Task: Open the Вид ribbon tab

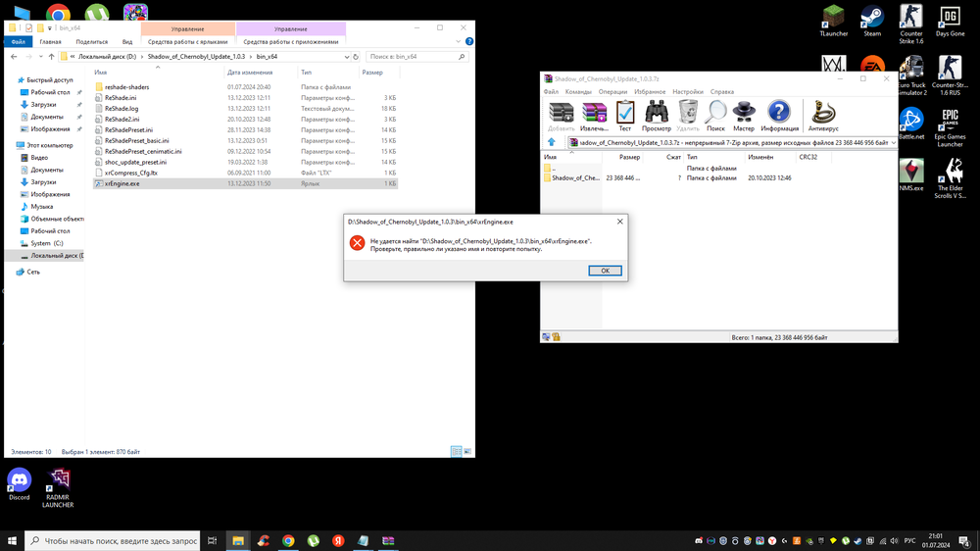Action: [x=127, y=42]
